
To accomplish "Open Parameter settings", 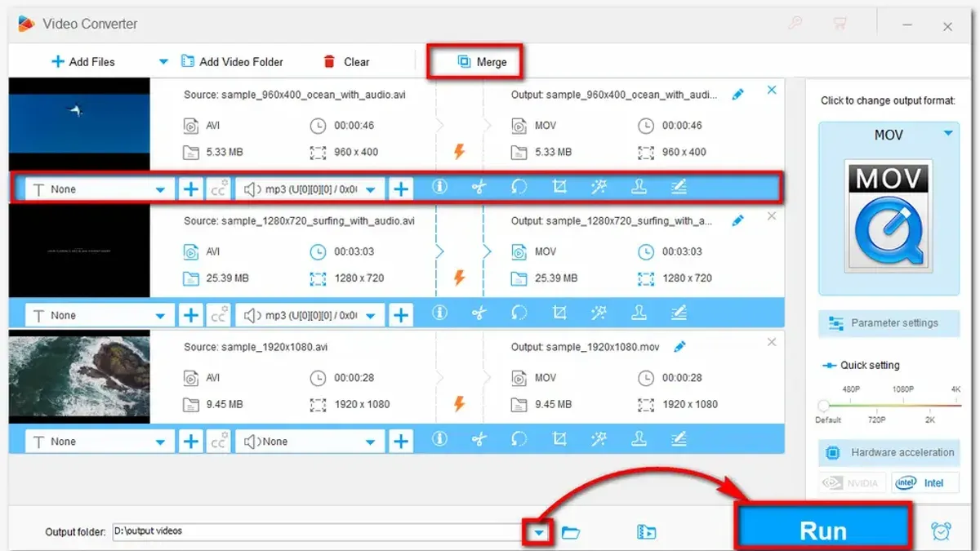I will coord(889,323).
